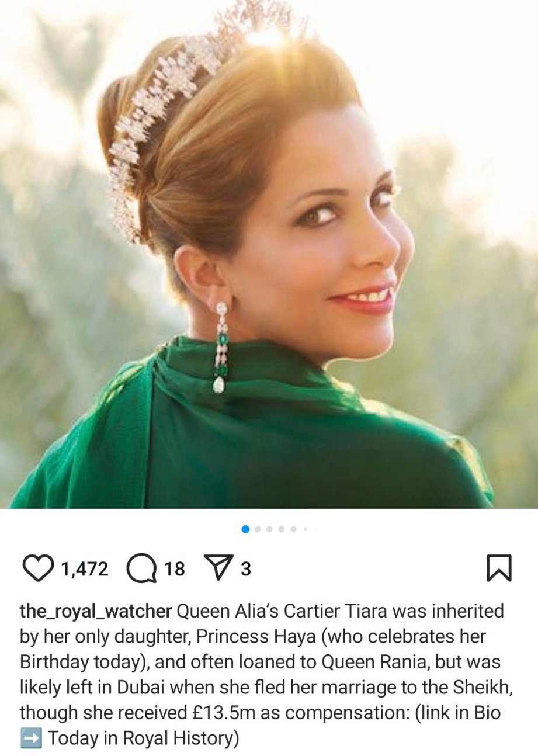This screenshot has width=538, height=756.
Task: Open the_royal_watcher profile from the caption
Action: click(x=96, y=612)
